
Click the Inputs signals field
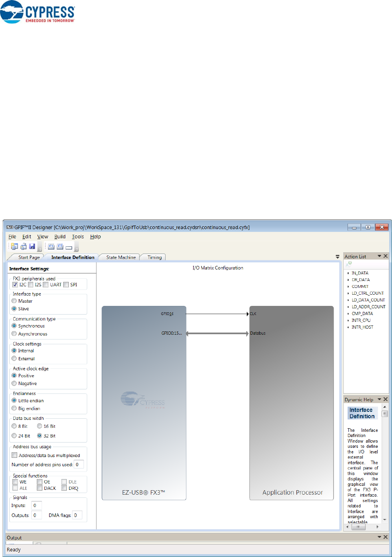click(37, 506)
